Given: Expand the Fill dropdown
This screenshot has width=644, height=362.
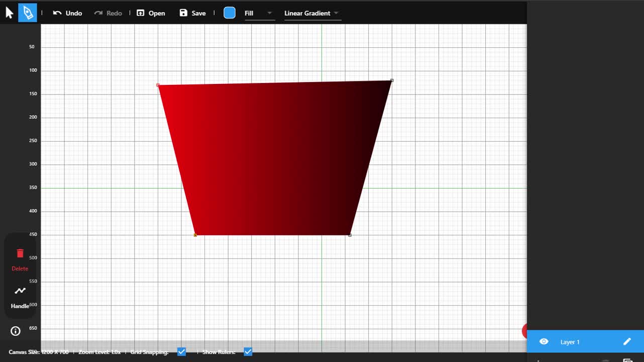Looking at the screenshot, I should pos(259,13).
